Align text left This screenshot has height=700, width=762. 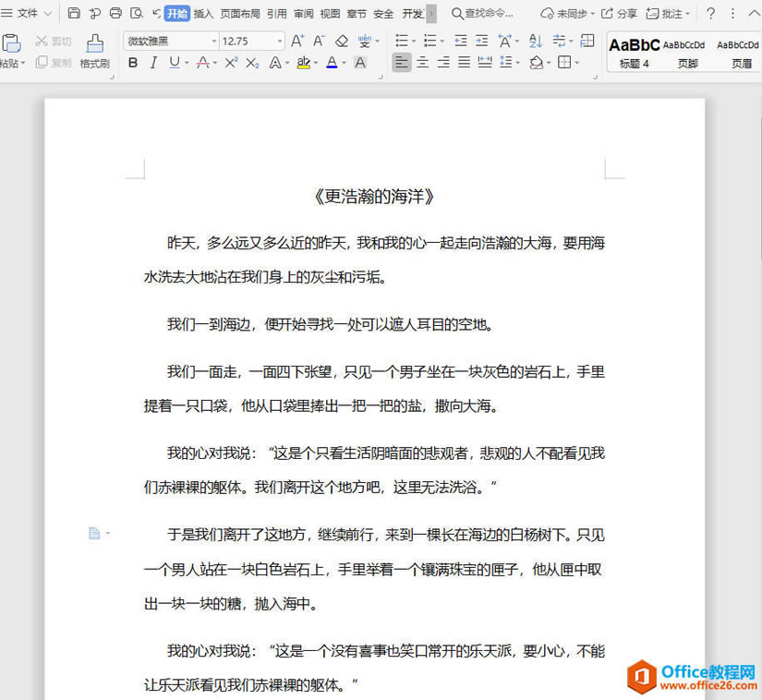click(x=402, y=62)
